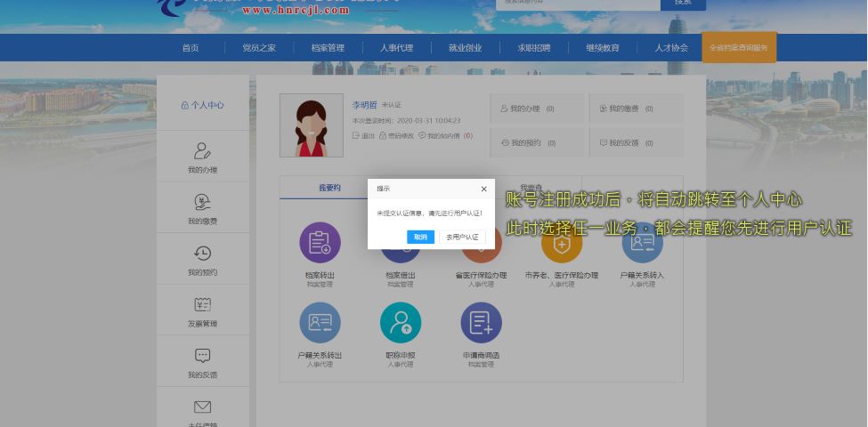Image resolution: width=868 pixels, height=427 pixels.
Task: Open 我的预约 (0) summary card
Action: (537, 142)
